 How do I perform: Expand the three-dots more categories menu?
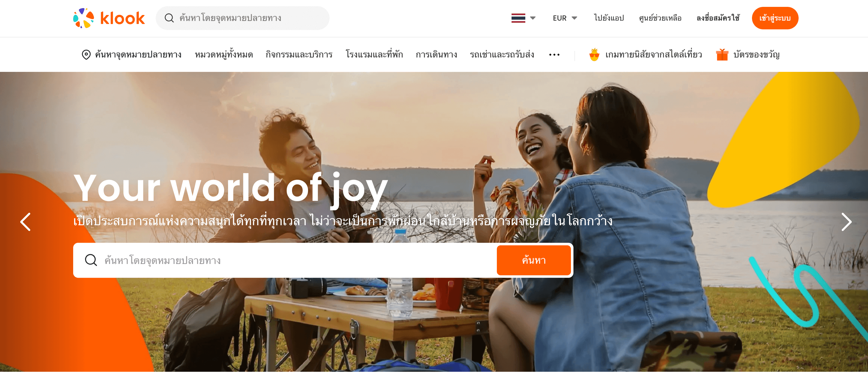click(x=554, y=55)
